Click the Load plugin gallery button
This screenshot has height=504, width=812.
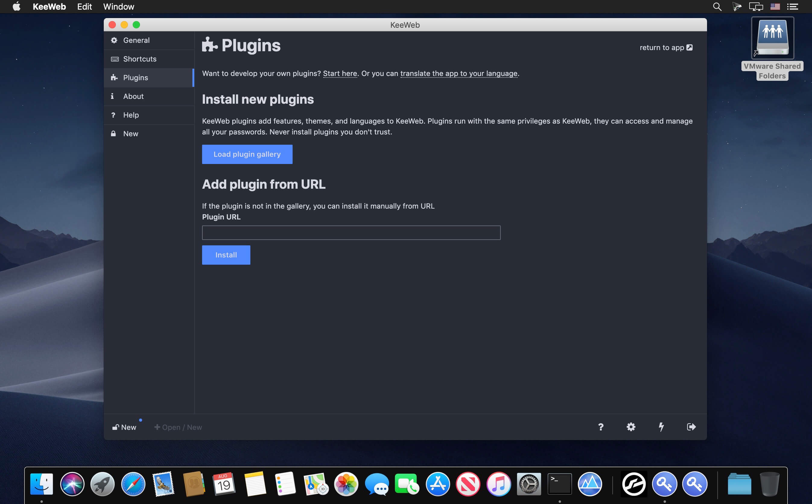point(247,154)
